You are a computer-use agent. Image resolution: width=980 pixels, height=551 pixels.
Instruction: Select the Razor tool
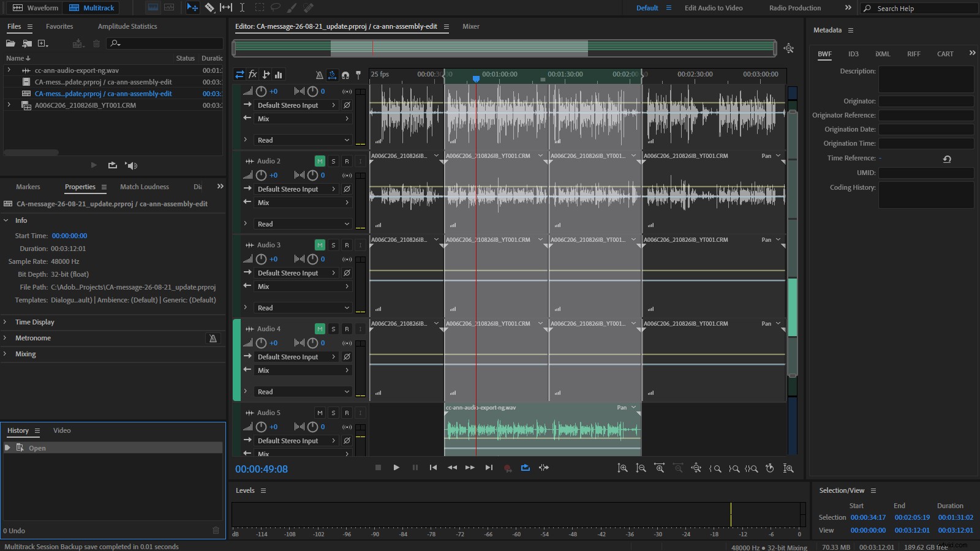click(210, 8)
